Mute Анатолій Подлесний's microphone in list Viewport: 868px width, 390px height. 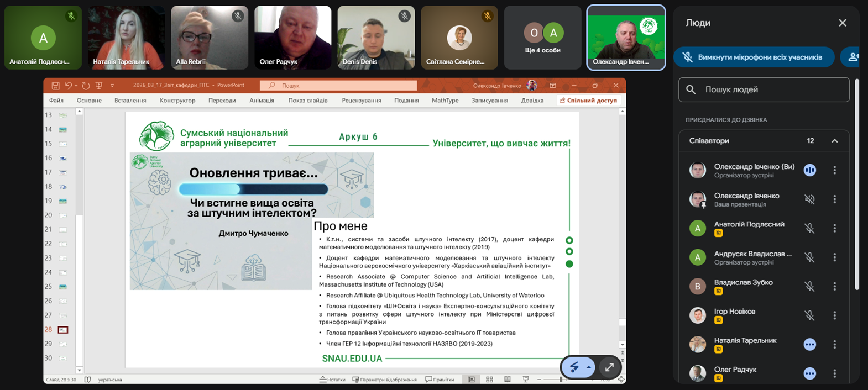click(809, 228)
